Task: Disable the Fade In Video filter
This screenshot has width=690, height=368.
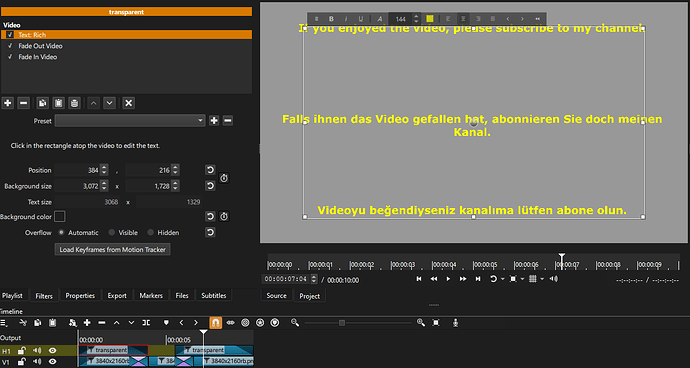Action: [x=10, y=57]
